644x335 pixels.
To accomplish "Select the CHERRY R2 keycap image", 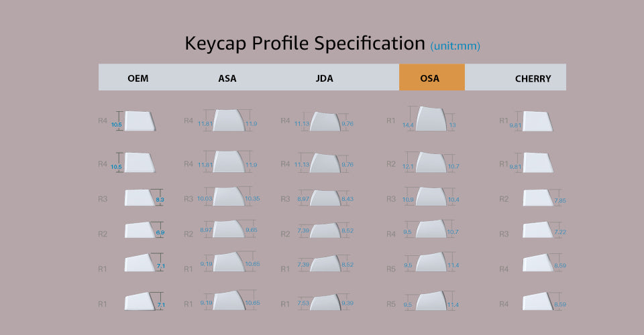I will click(539, 198).
